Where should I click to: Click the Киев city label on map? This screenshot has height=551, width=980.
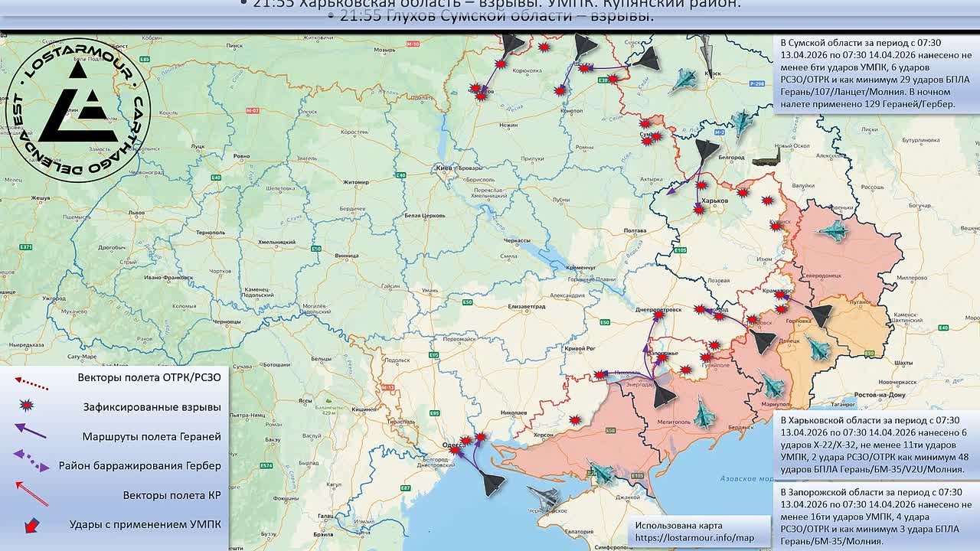coord(443,167)
